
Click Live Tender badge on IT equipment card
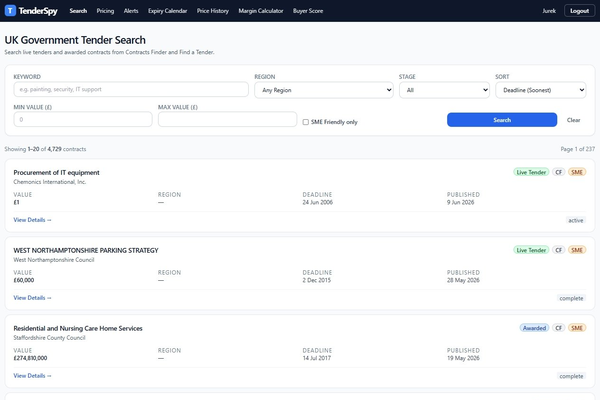531,172
